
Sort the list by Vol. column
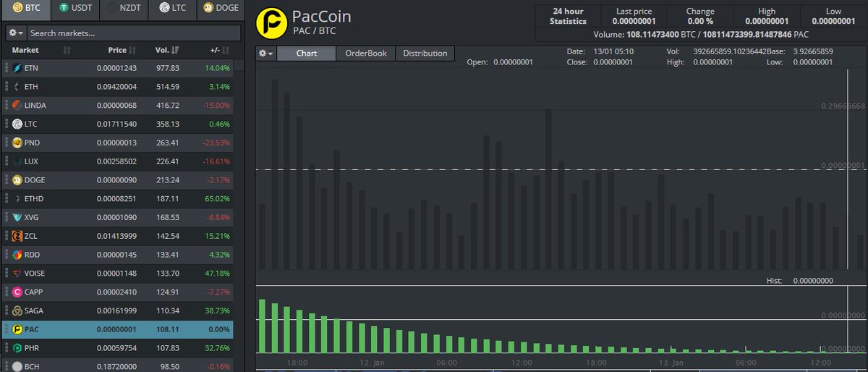pos(168,50)
